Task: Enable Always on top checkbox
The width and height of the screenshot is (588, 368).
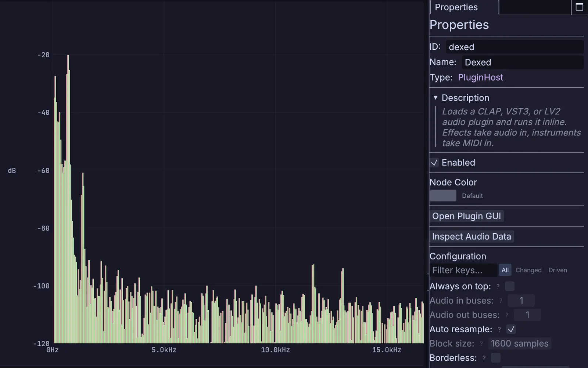Action: pos(510,286)
